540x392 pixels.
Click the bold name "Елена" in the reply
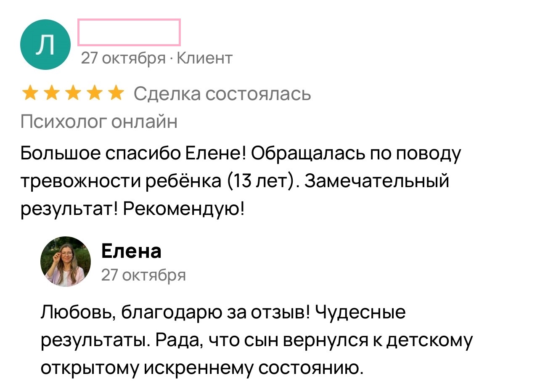(x=131, y=251)
